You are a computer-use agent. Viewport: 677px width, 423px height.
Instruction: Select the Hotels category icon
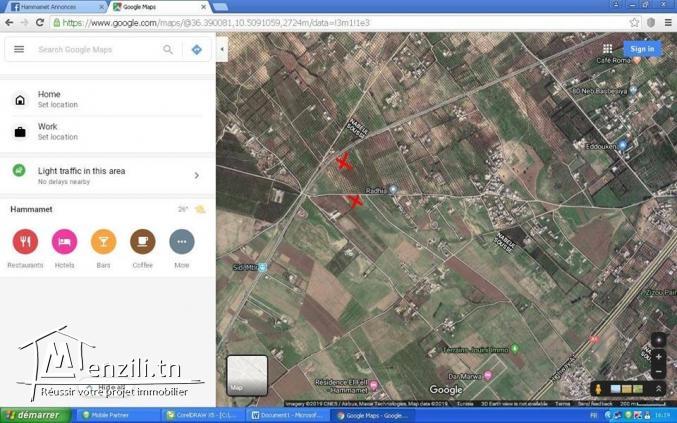tap(64, 242)
